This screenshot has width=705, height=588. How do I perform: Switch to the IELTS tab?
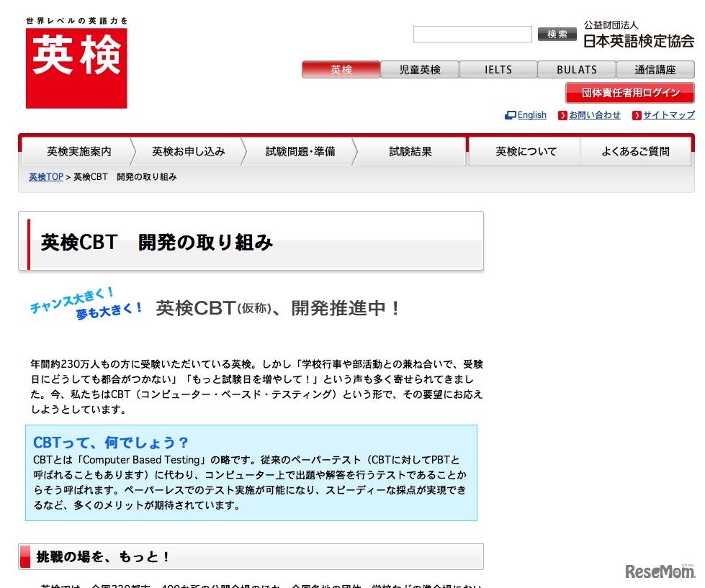coord(498,69)
